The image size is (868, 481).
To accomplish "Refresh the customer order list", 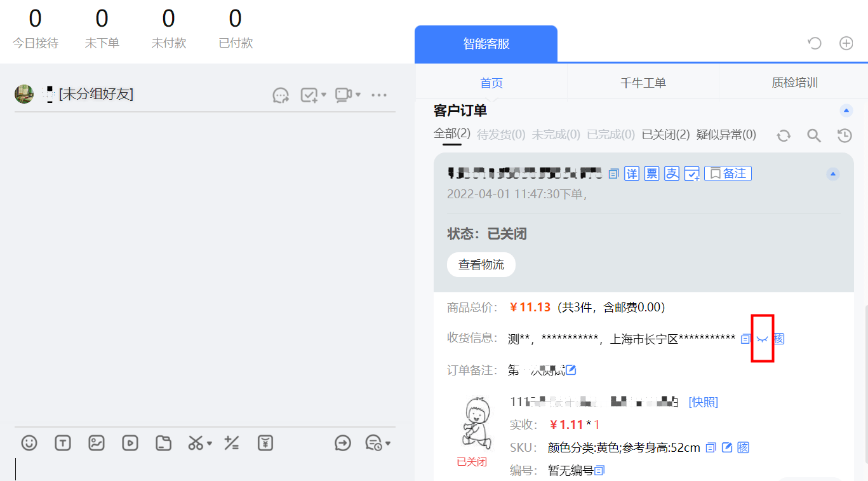I will point(784,135).
